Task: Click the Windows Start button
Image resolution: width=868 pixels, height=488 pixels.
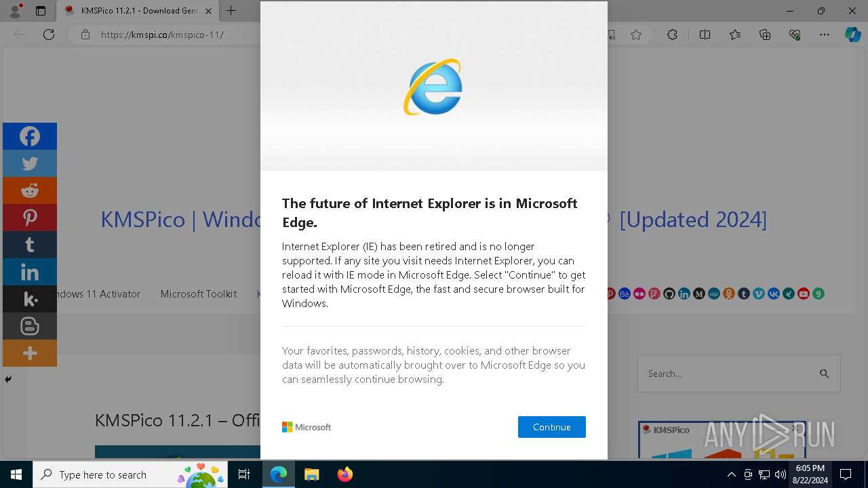Action: click(x=16, y=474)
